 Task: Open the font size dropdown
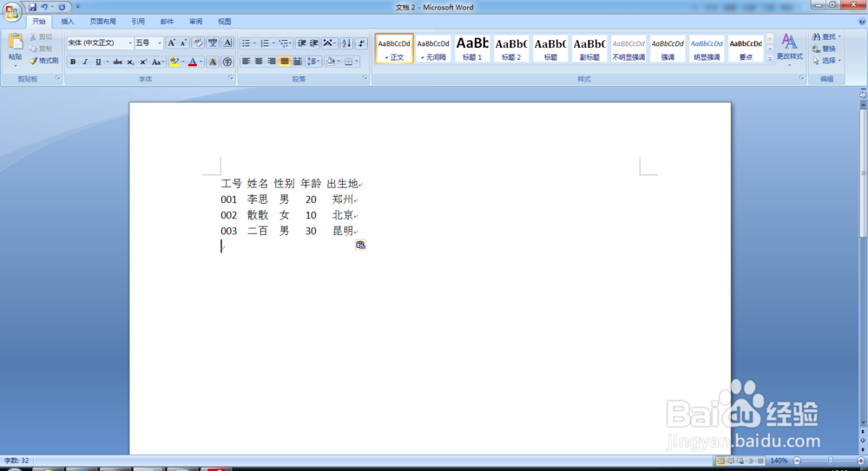tap(160, 43)
